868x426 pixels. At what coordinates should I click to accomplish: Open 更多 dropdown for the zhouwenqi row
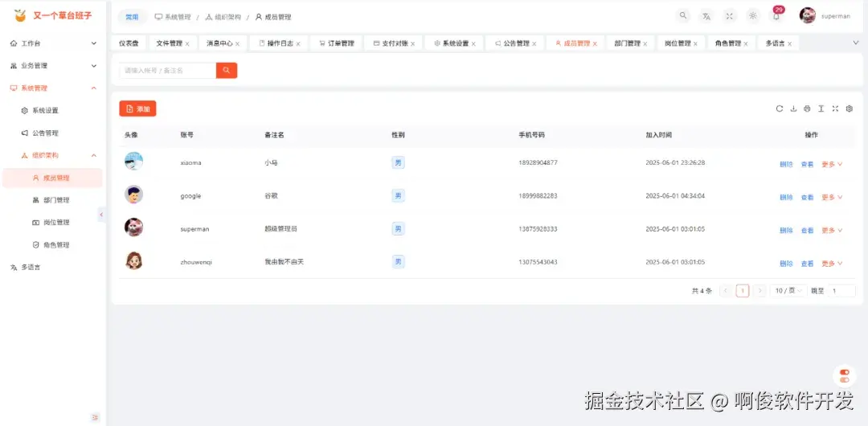click(x=832, y=264)
